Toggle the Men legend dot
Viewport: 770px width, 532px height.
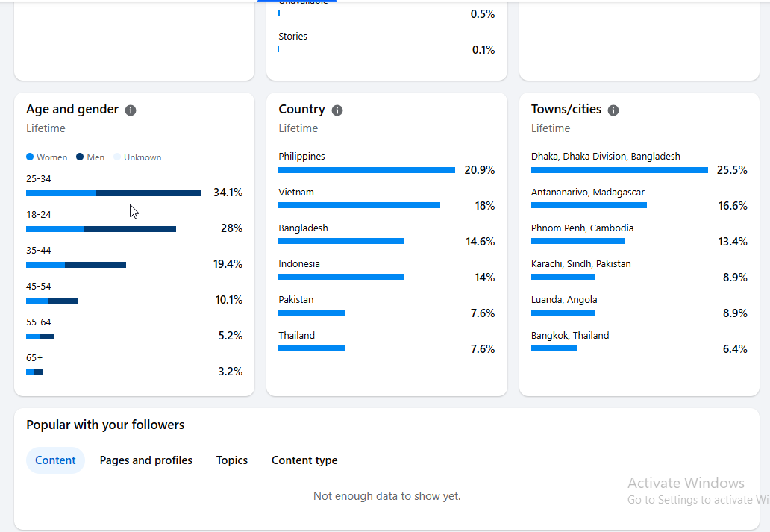[x=80, y=157]
